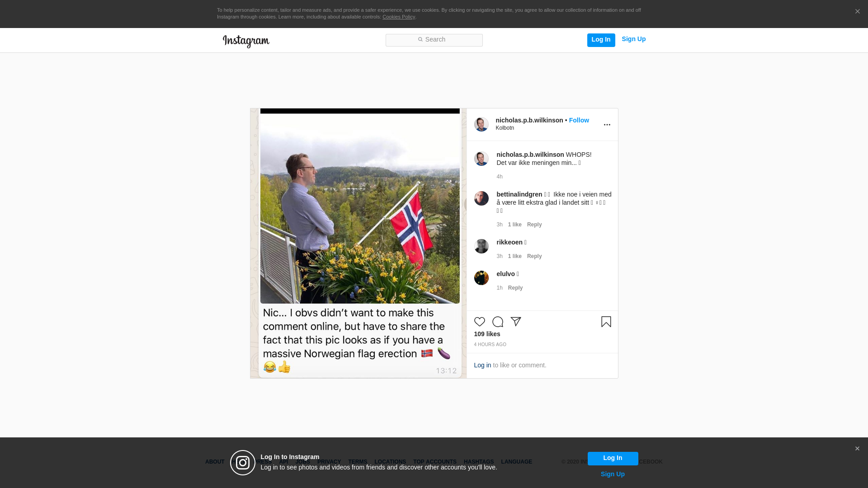
Task: Open the three-dot post options menu
Action: pos(607,125)
